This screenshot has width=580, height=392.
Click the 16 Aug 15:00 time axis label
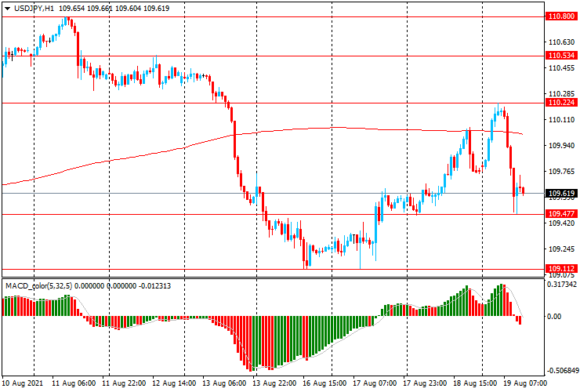(x=324, y=383)
